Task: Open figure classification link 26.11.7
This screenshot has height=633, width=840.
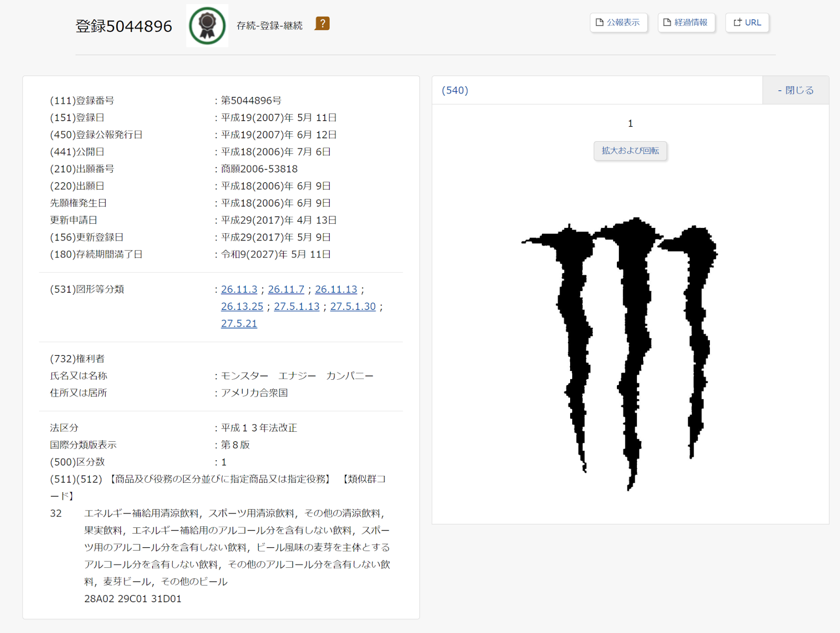Action: tap(286, 289)
